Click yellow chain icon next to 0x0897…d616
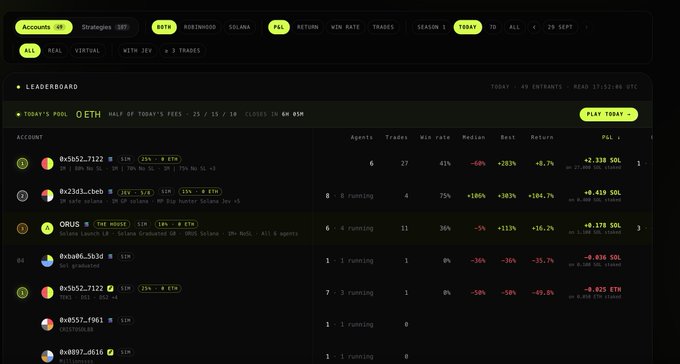The width and height of the screenshot is (680, 364). 110,352
